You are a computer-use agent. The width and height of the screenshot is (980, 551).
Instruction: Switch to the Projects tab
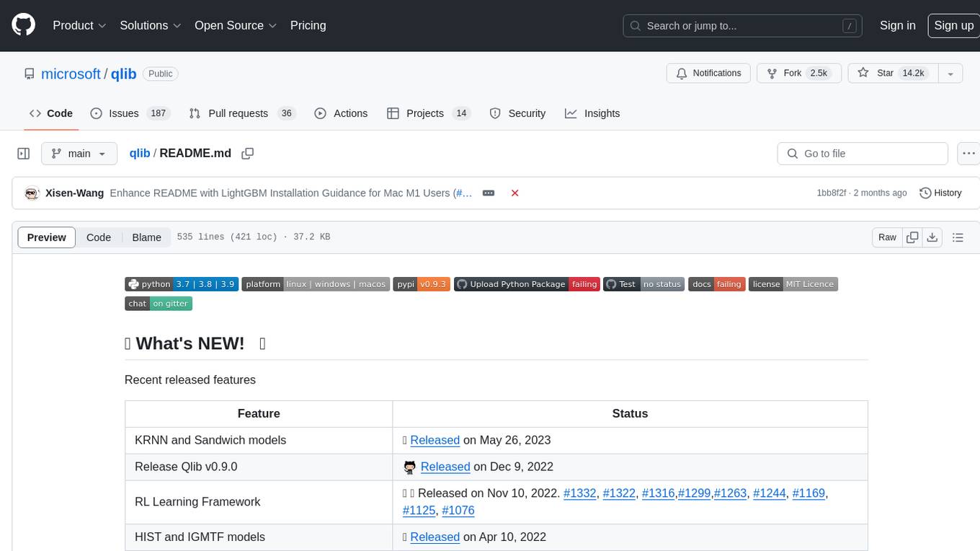pyautogui.click(x=429, y=113)
